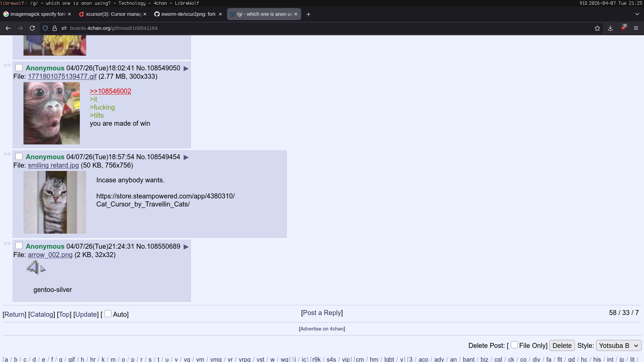Open the uBlock extension icon
This screenshot has width=644, height=362.
(623, 28)
